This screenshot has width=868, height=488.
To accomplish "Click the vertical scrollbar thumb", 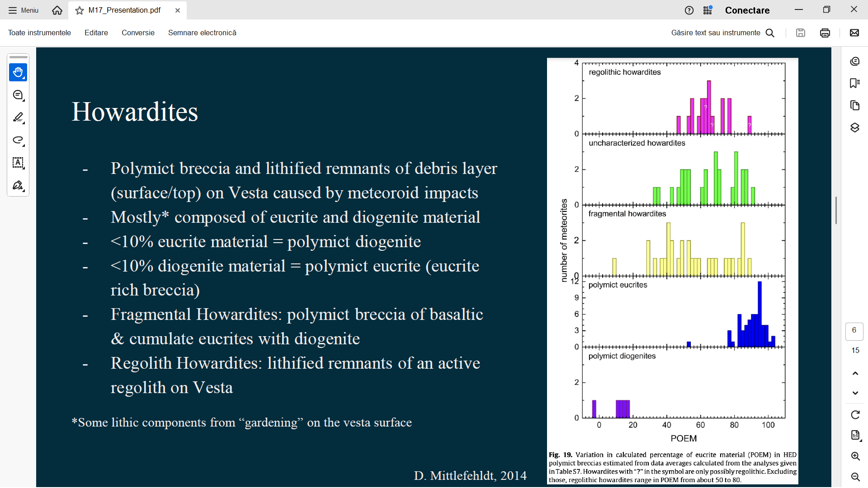I will click(836, 210).
